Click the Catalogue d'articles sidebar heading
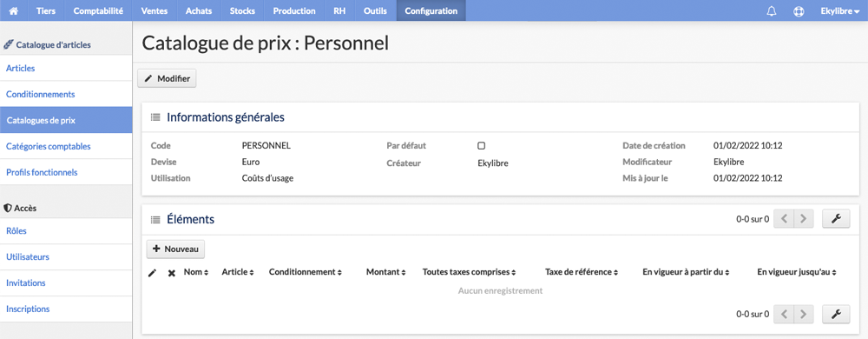Screen dimensions: 868x339 click(x=47, y=45)
